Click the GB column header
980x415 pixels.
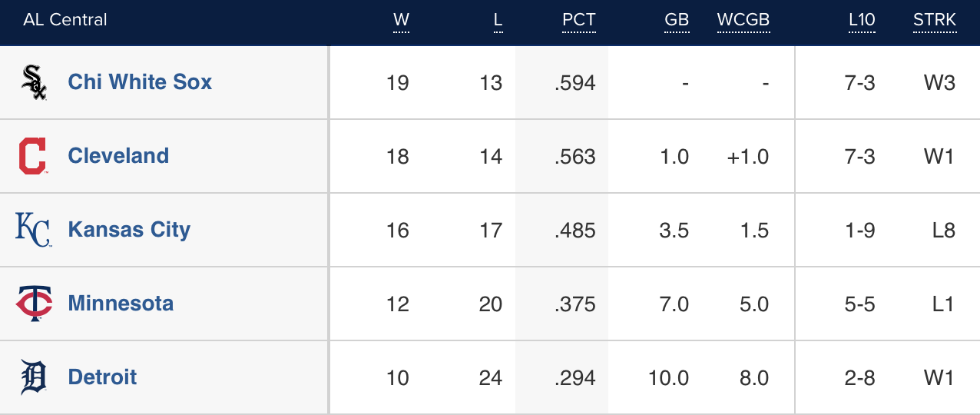[677, 21]
